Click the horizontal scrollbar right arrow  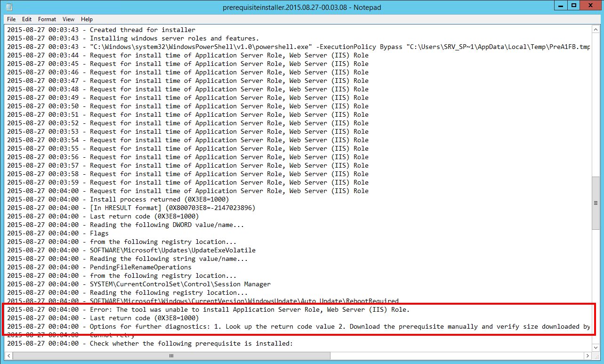coord(588,356)
